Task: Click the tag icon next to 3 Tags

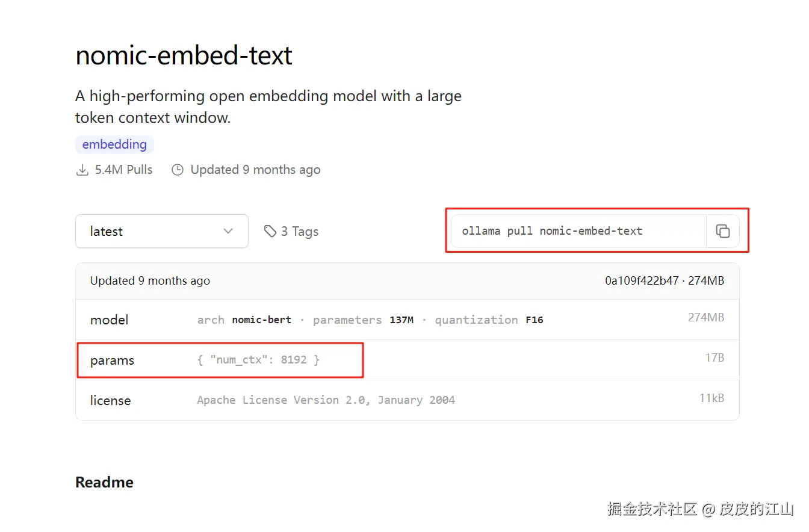Action: [x=270, y=231]
